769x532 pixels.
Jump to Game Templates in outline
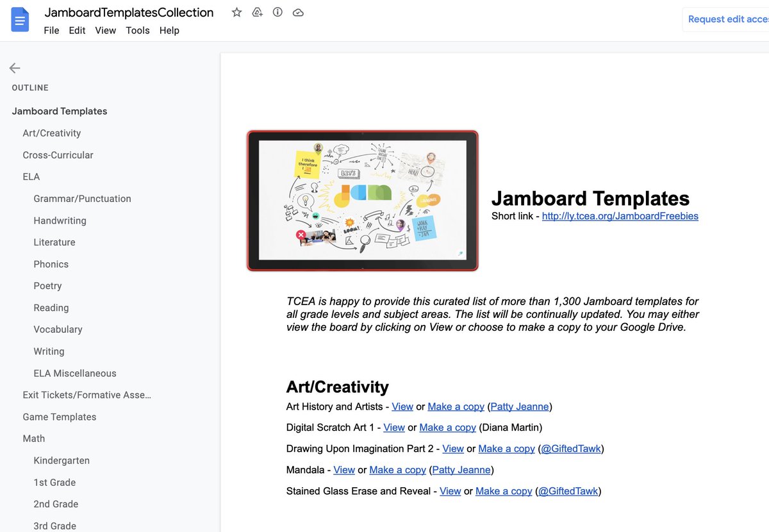point(59,416)
